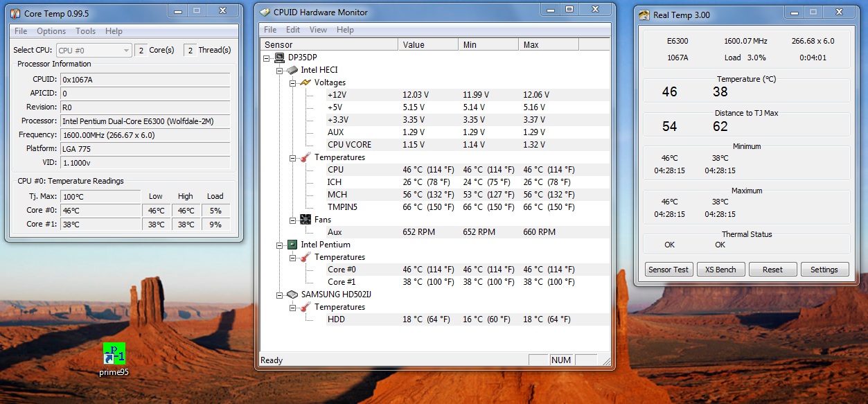Collapse the Voltages node
Viewport: 868px width, 404px height.
pyautogui.click(x=292, y=82)
